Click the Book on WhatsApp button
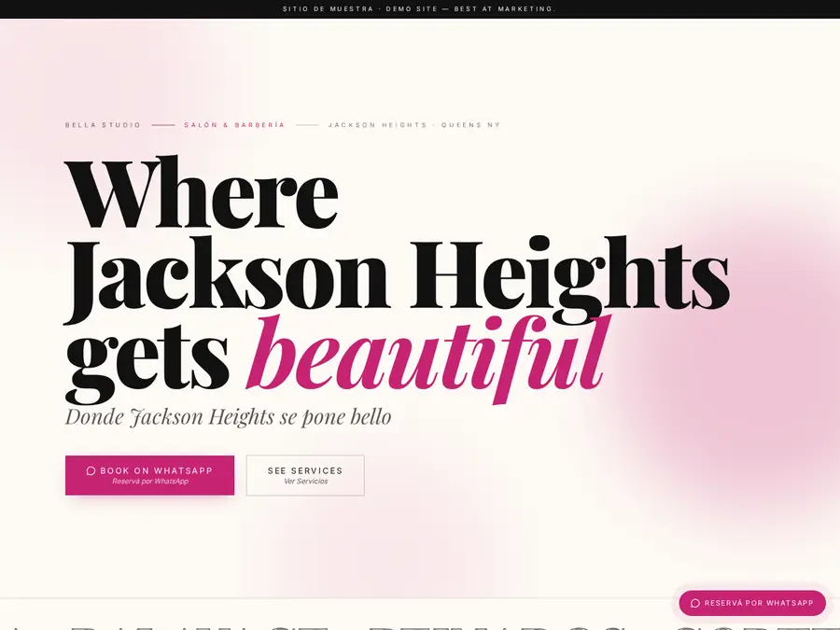Image resolution: width=840 pixels, height=630 pixels. (149, 475)
